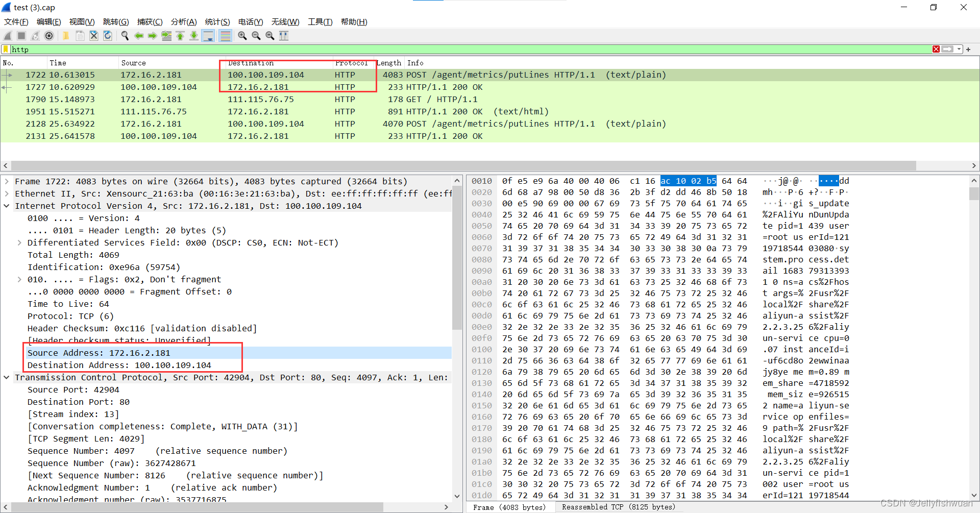The height and width of the screenshot is (513, 980).
Task: Collapse the Transmission Control Protocol node
Action: click(7, 377)
